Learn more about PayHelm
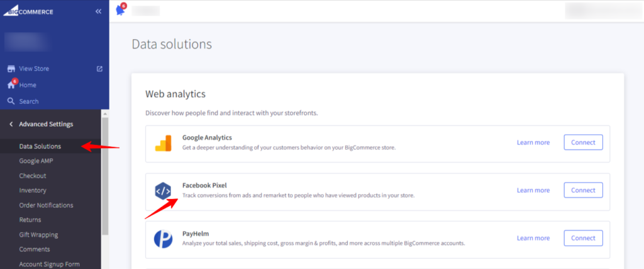Viewport: 644px width, 269px height. 533,238
